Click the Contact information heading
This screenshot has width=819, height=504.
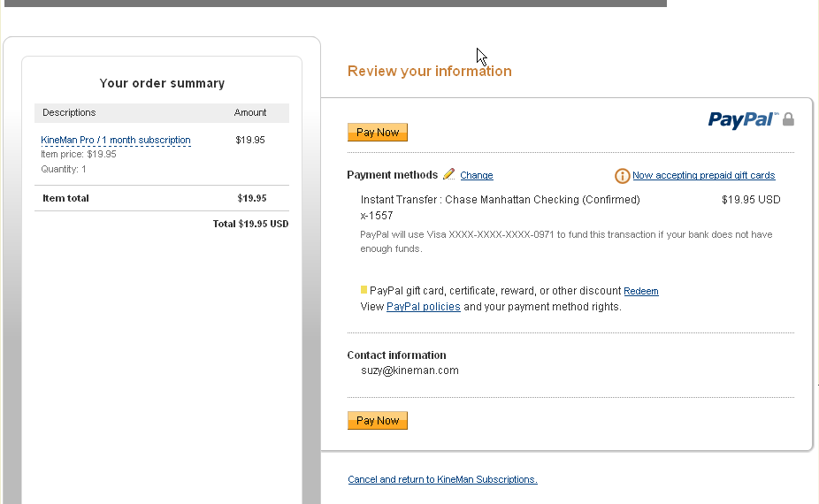point(396,355)
